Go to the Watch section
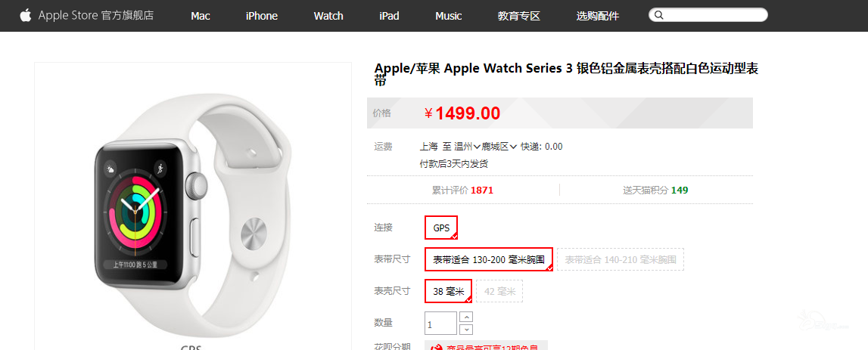This screenshot has width=868, height=350. (329, 16)
